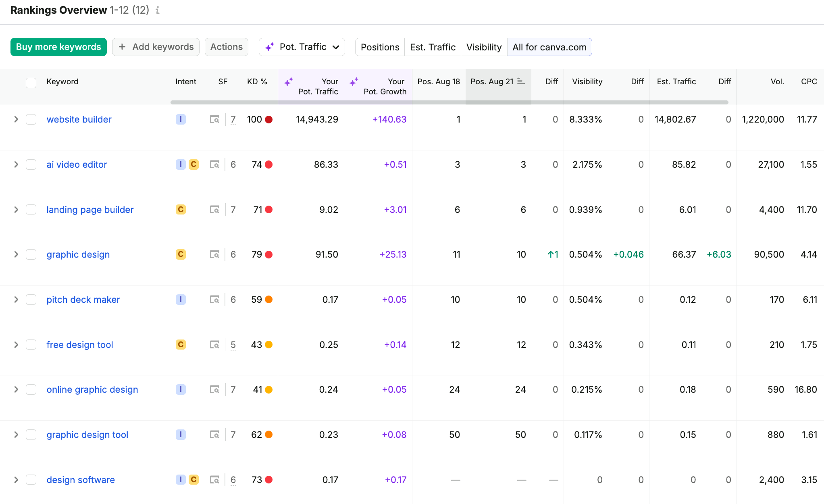824x504 pixels.
Task: Open SERP snapshot icon for online graphic design
Action: [x=214, y=389]
